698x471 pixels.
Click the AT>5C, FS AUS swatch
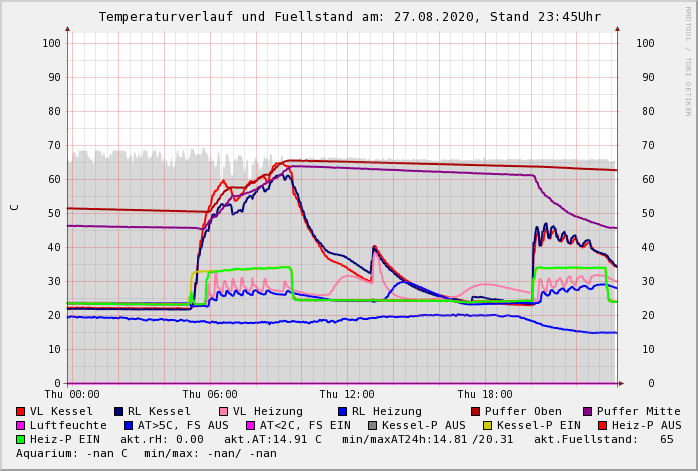tap(129, 425)
